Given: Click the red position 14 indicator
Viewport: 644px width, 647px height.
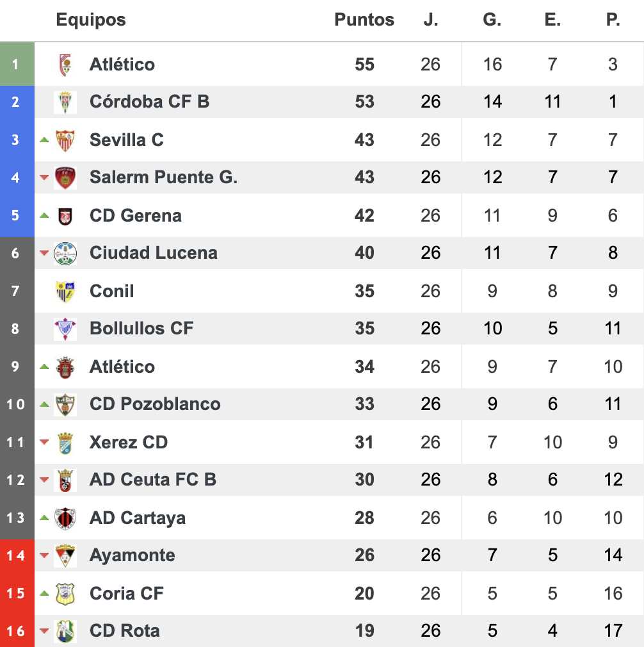Looking at the screenshot, I should 17,555.
